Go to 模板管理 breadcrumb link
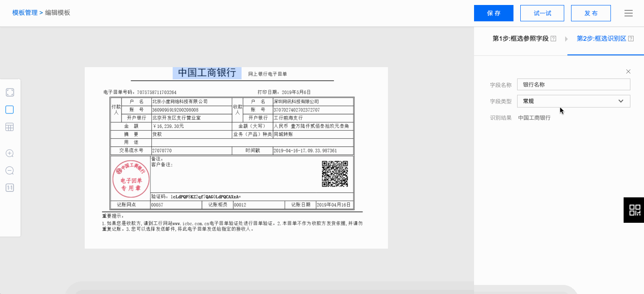 pos(25,13)
